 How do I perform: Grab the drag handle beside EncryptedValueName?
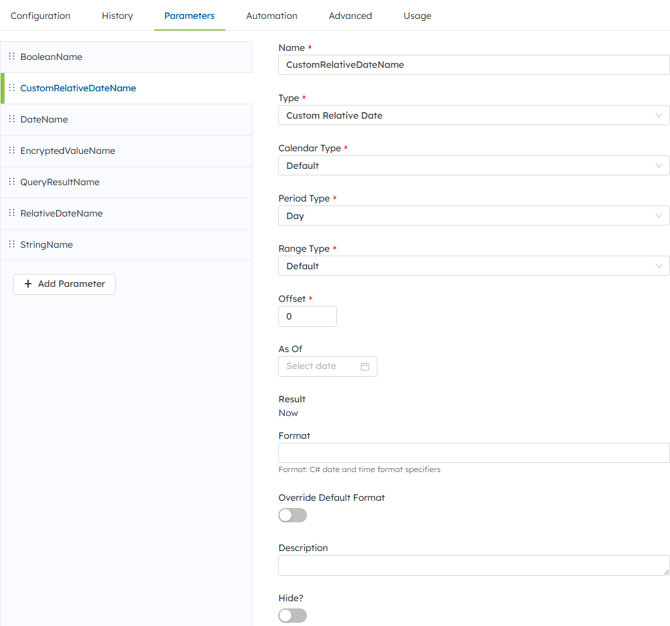click(x=12, y=150)
